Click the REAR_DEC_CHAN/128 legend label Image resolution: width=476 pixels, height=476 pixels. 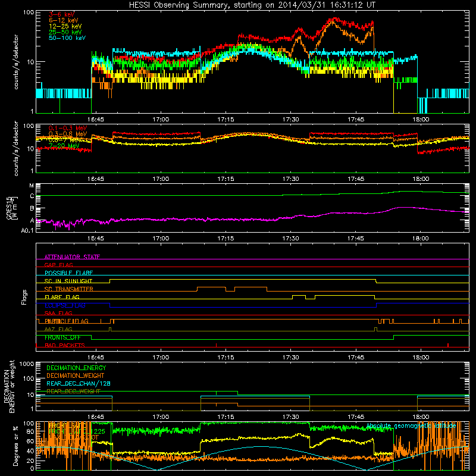79,383
